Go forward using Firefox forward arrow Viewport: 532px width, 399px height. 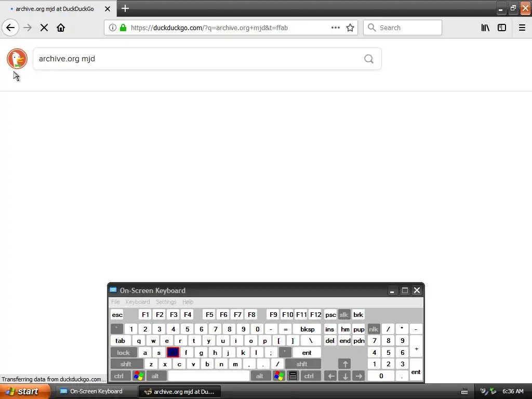click(x=28, y=28)
